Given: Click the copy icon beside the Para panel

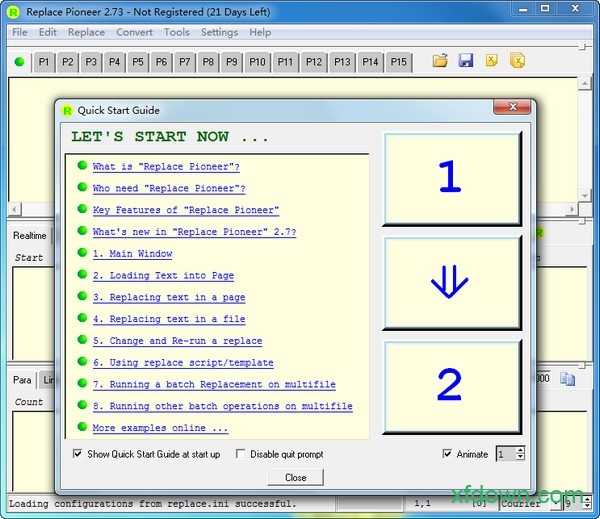Looking at the screenshot, I should coord(567,379).
